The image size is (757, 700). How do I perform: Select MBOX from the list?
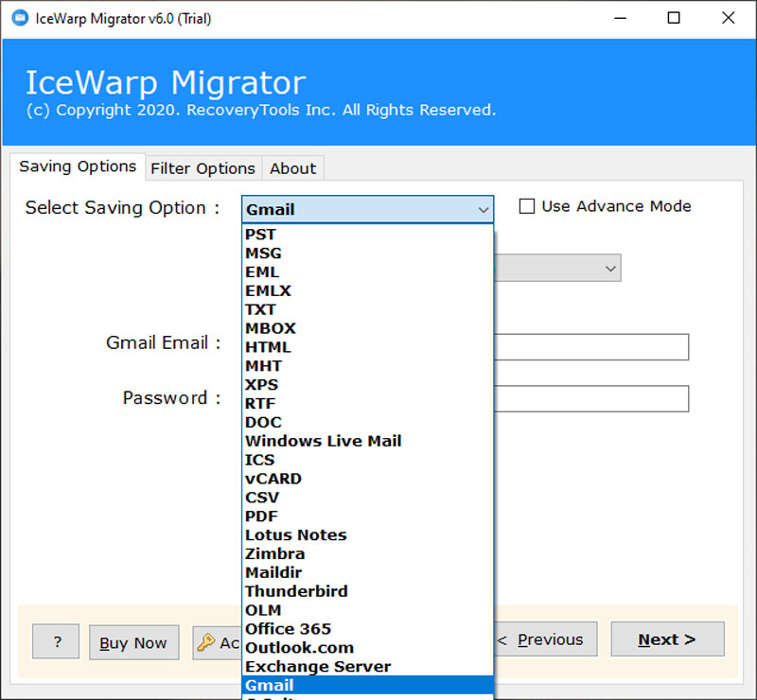click(367, 328)
